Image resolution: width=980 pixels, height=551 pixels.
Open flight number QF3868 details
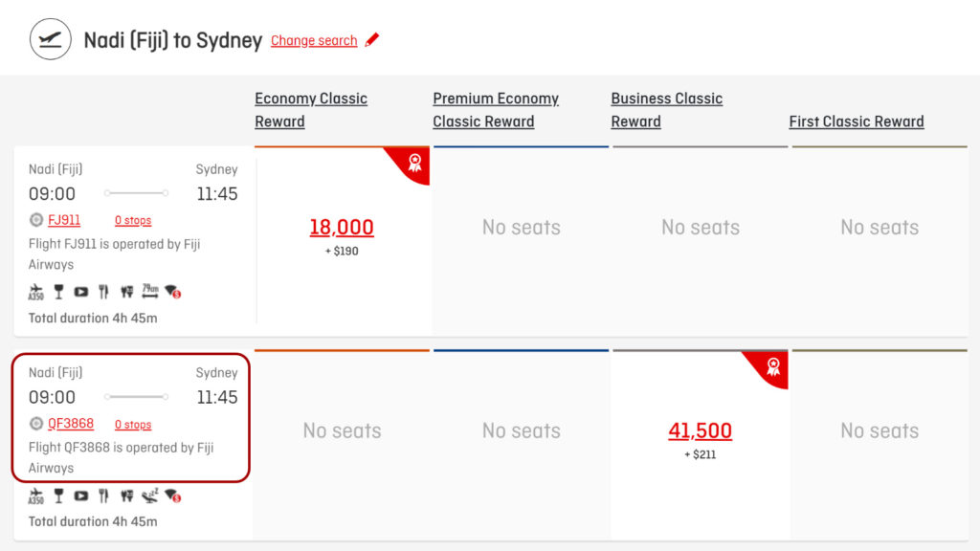click(x=68, y=424)
